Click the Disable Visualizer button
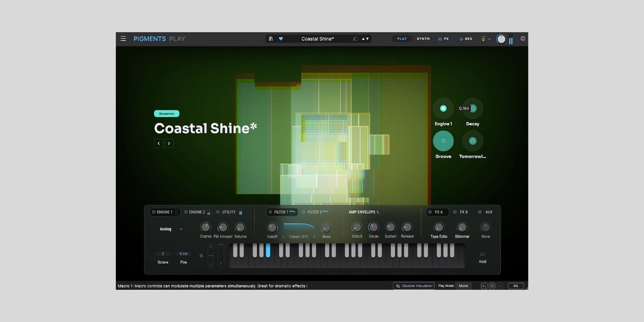The image size is (644, 322). [x=414, y=286]
